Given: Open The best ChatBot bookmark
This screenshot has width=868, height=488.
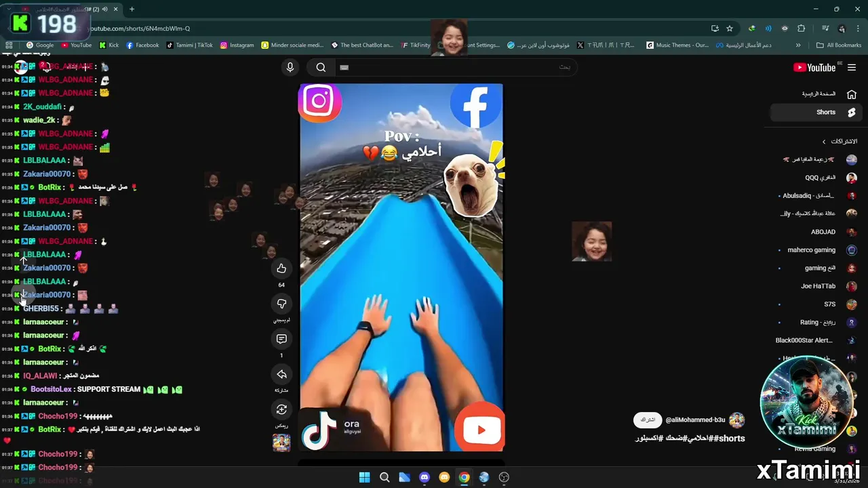Looking at the screenshot, I should pos(362,45).
